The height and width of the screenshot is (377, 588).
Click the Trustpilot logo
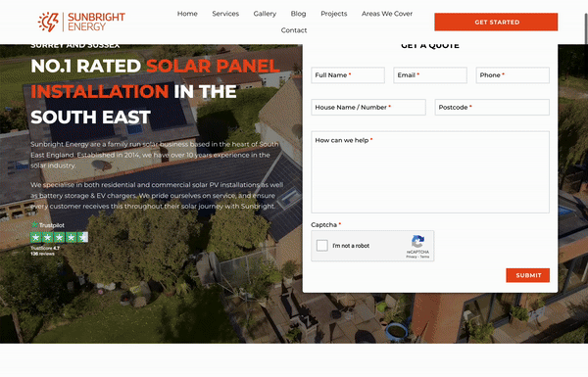[x=48, y=225]
